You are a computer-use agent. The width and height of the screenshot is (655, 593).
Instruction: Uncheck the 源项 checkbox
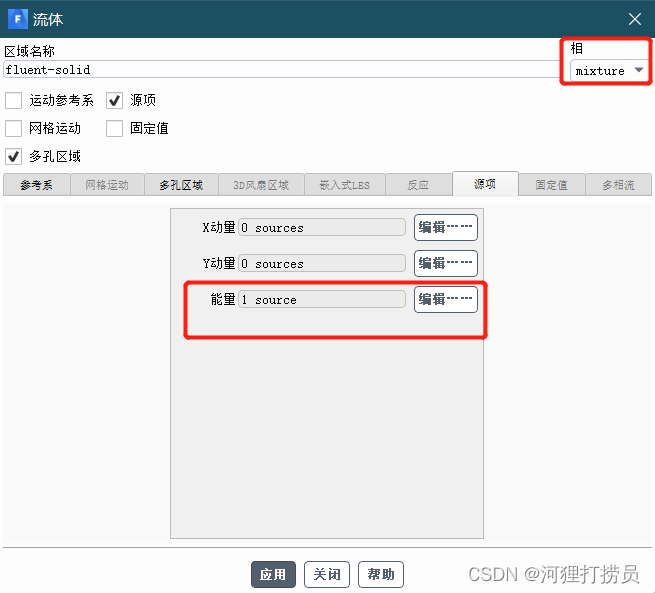(x=114, y=100)
